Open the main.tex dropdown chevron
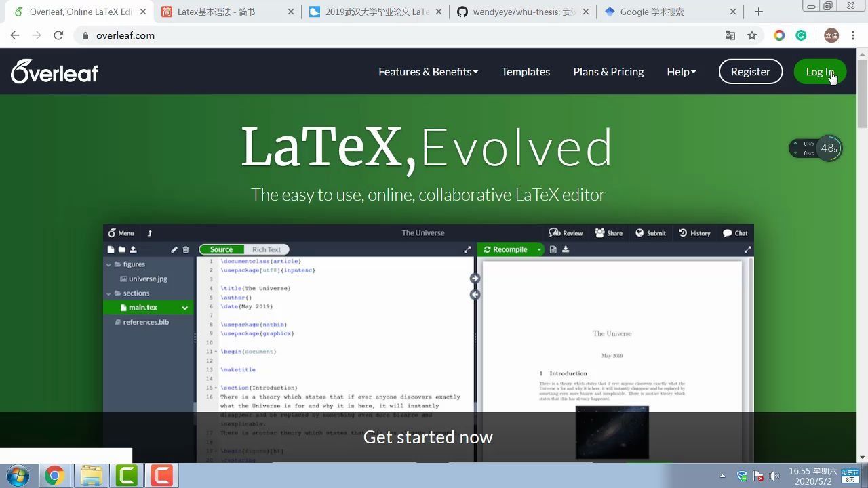This screenshot has height=488, width=868. 184,308
